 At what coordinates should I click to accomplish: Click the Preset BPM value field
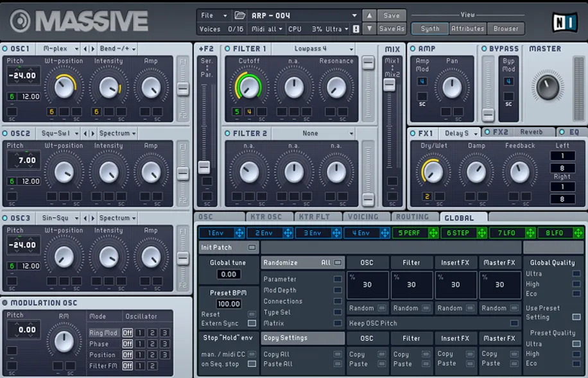pos(229,304)
